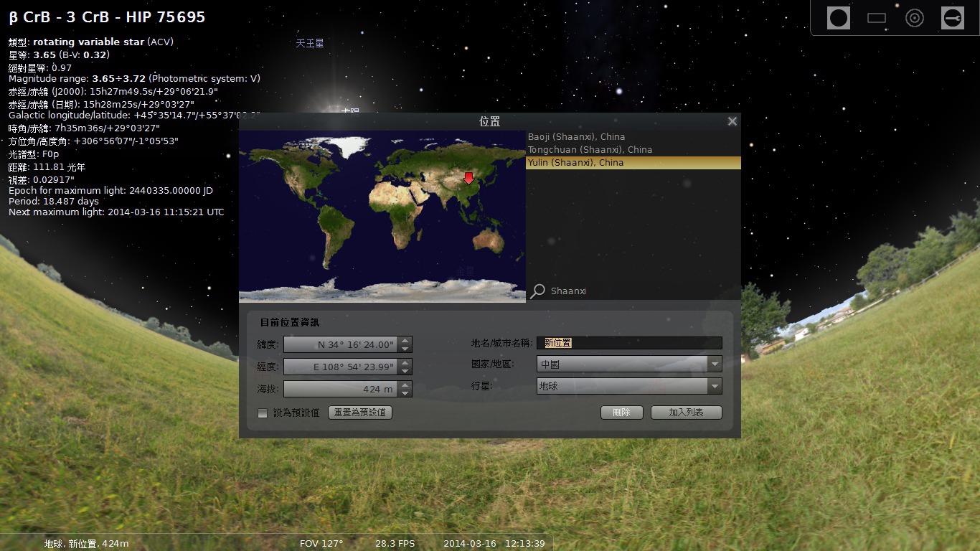Decrease longitude with the 經度 down arrow
980x551 pixels.
point(405,371)
